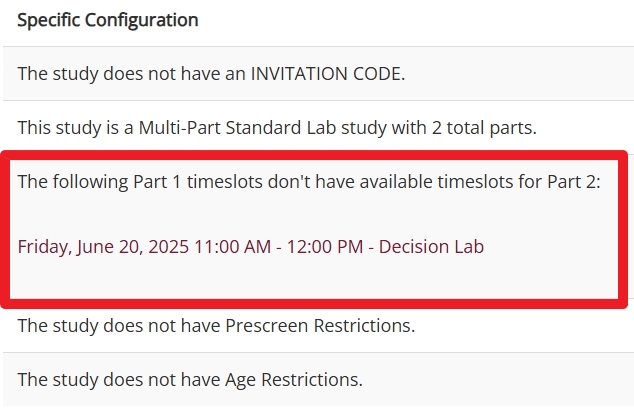This screenshot has width=634, height=410.
Task: Click the words 'Prescreen Restrictions'
Action: pos(319,325)
